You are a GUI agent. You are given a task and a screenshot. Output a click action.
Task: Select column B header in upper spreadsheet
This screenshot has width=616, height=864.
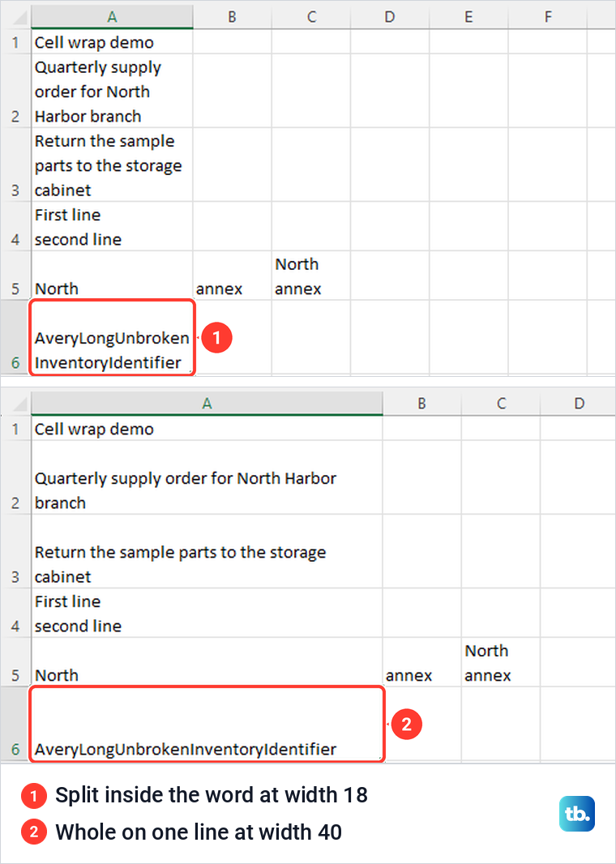pyautogui.click(x=232, y=17)
